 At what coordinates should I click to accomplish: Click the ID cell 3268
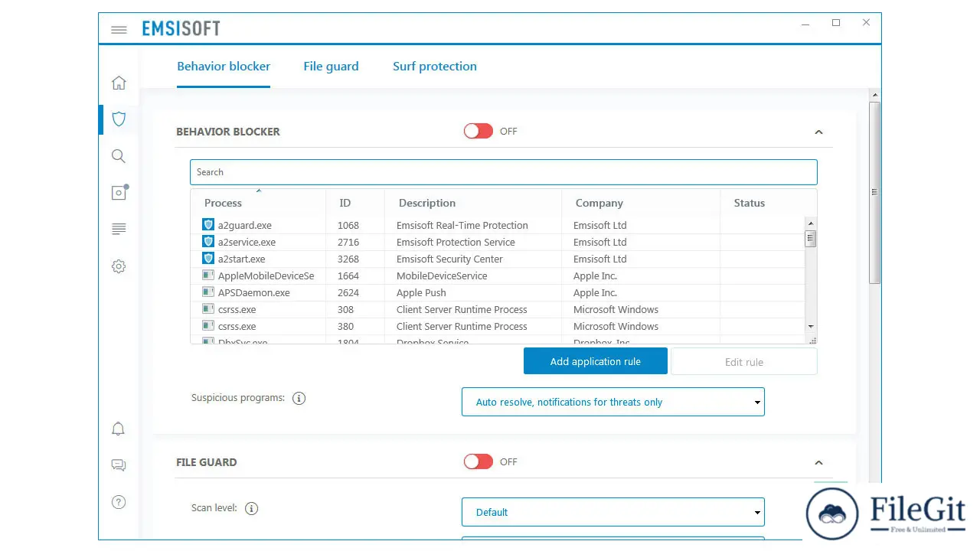click(x=348, y=259)
